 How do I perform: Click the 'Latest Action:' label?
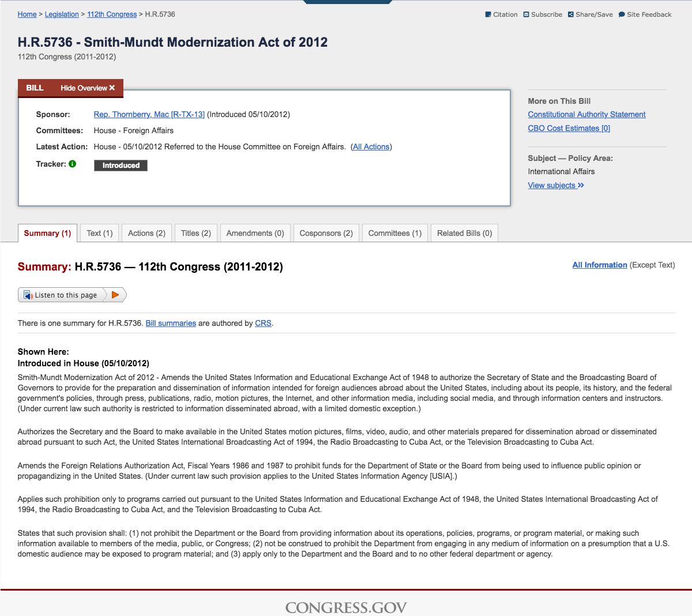point(62,147)
